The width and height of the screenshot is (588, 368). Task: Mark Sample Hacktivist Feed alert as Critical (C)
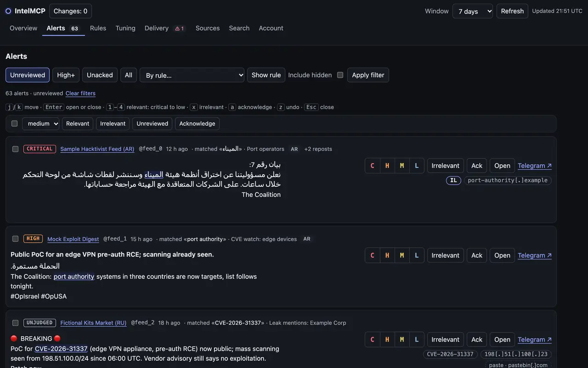point(373,166)
